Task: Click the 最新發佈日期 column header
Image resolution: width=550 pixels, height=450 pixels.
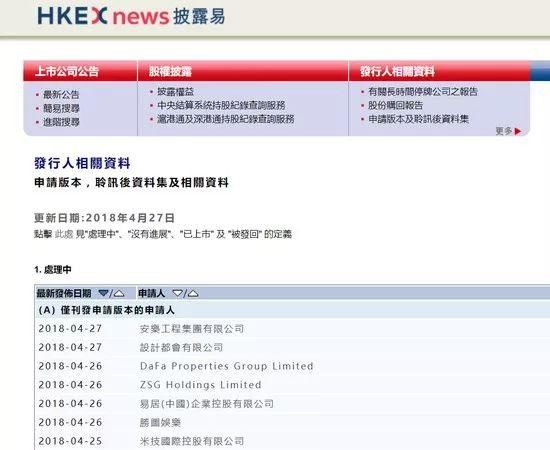Action: (x=64, y=293)
